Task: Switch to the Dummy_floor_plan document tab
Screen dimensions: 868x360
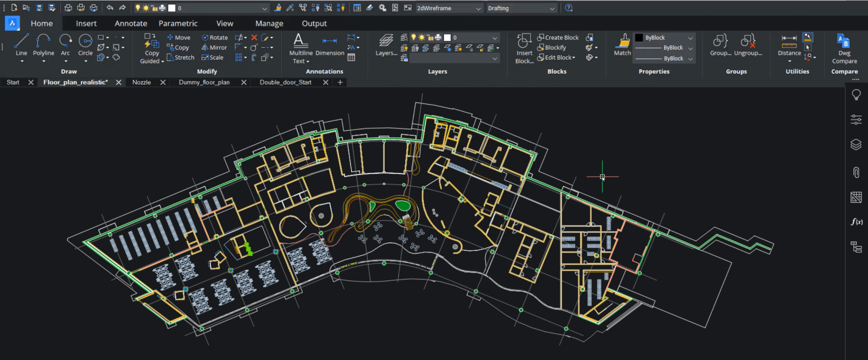Action: [x=204, y=82]
